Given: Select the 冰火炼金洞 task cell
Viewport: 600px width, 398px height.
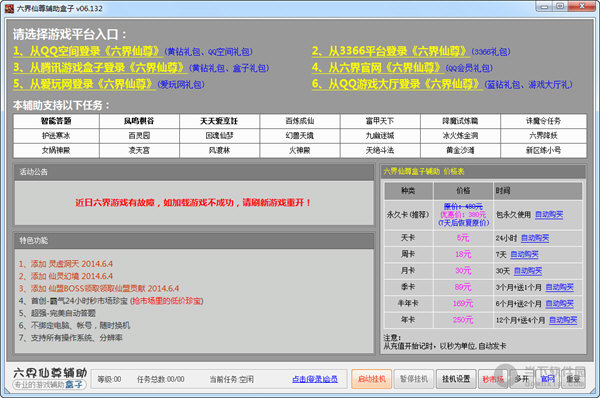Looking at the screenshot, I should 460,135.
